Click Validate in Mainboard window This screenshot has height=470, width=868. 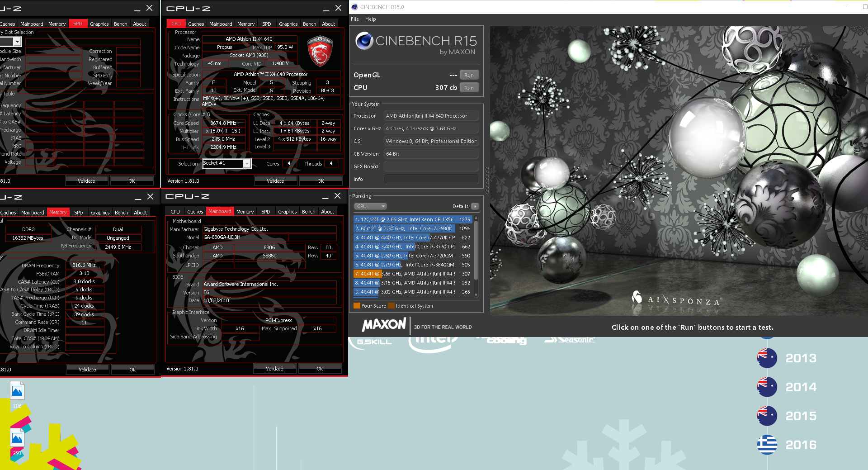point(274,369)
